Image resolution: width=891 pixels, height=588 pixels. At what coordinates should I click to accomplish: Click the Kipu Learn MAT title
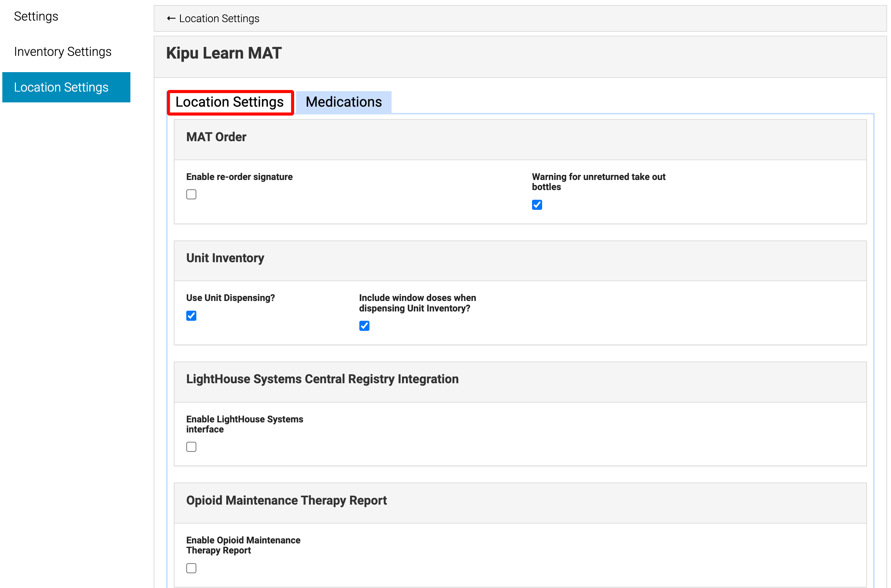coord(224,53)
